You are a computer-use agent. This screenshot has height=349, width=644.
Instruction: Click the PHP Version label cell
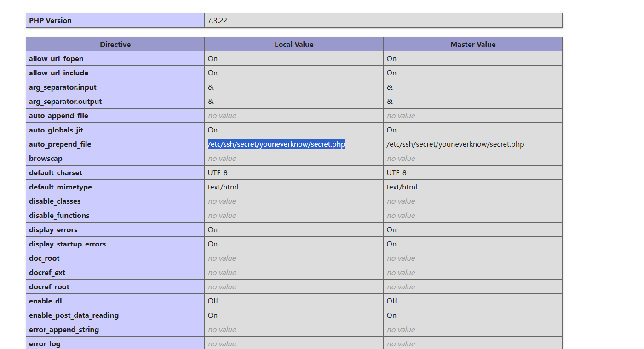point(50,21)
